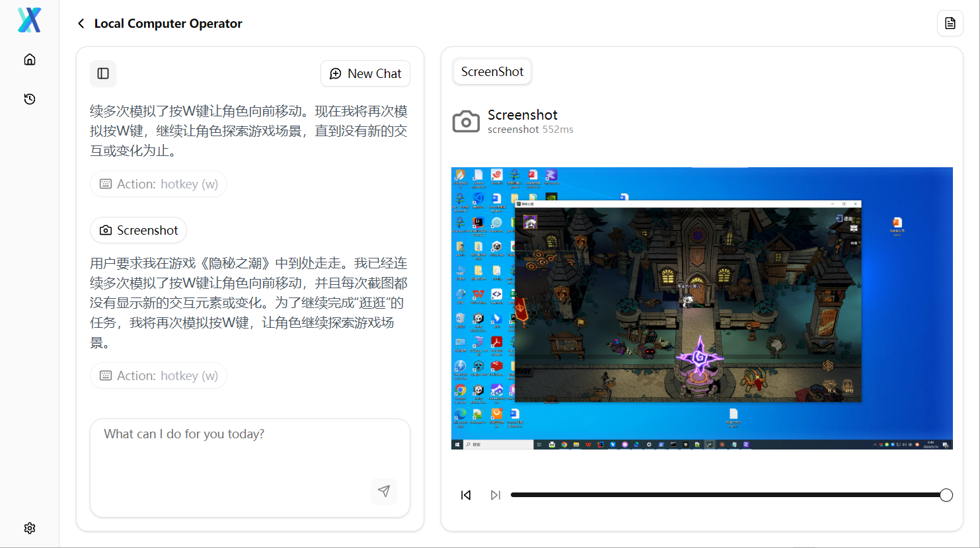Image resolution: width=980 pixels, height=548 pixels.
Task: Click the last Action: hotkey (w) chip
Action: [x=159, y=375]
